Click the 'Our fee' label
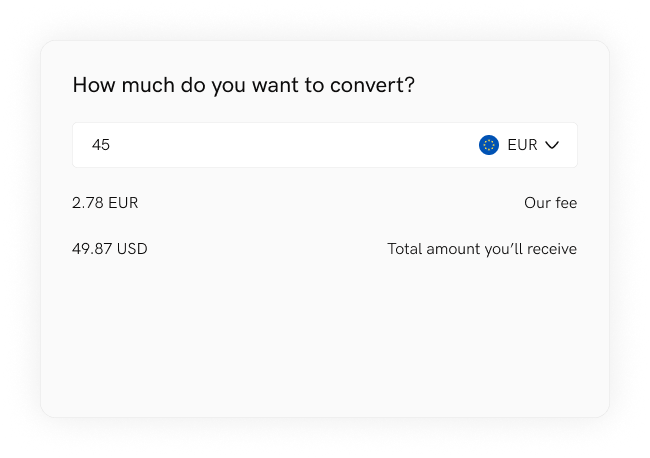Image resolution: width=650 pixels, height=458 pixels. [x=551, y=203]
